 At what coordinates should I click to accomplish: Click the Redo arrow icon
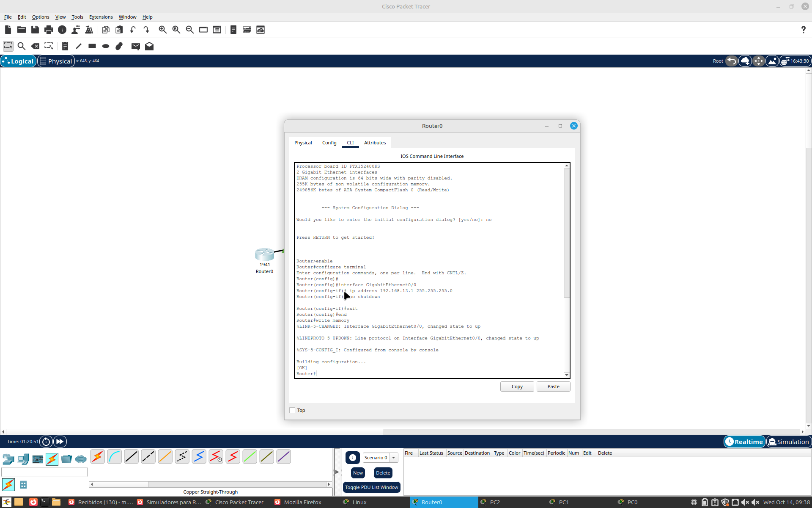point(146,30)
